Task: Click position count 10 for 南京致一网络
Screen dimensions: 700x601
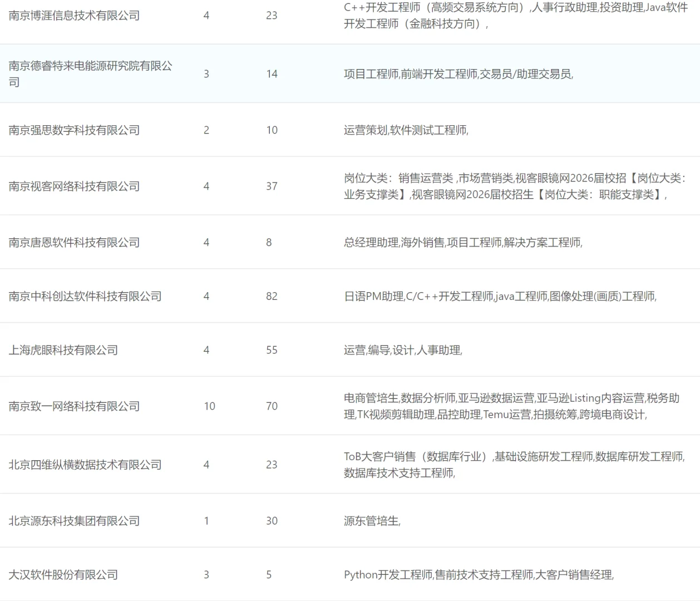Action: point(209,406)
